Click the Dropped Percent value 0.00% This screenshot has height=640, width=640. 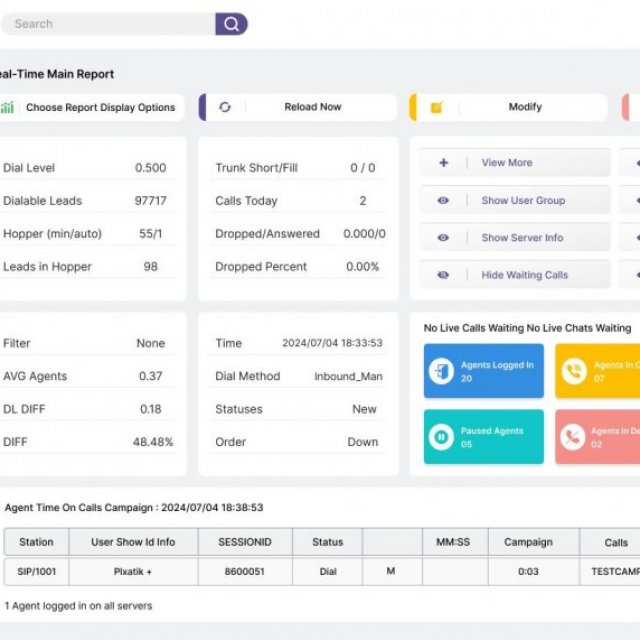362,267
